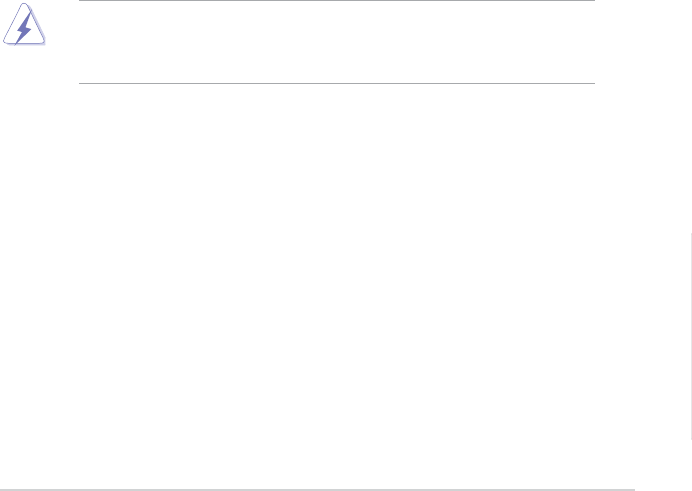Click the vertical gray bar on the right edge
The height and width of the screenshot is (491, 692).
coord(691,335)
